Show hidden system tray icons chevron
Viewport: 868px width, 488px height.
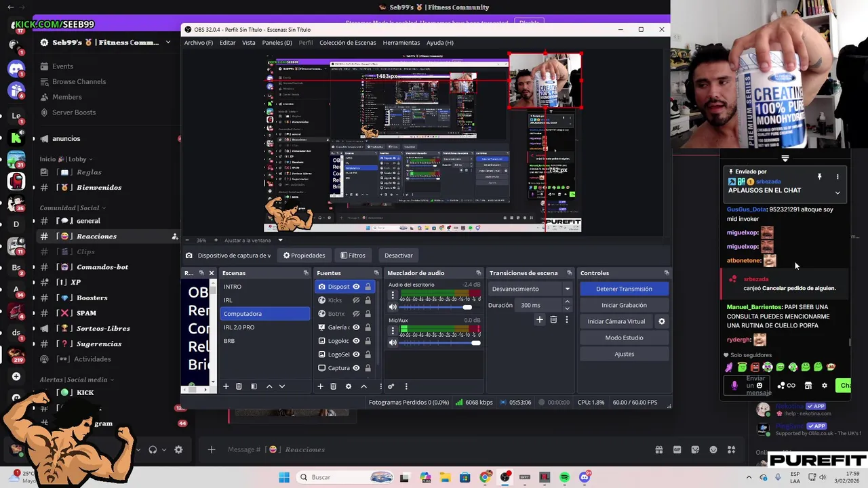pos(749,477)
